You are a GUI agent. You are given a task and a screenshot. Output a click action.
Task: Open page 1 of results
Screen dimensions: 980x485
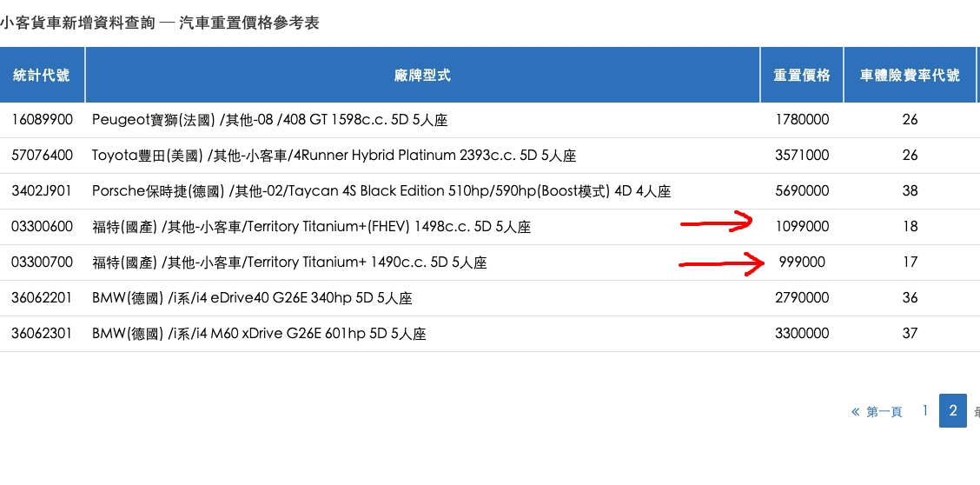(x=926, y=410)
